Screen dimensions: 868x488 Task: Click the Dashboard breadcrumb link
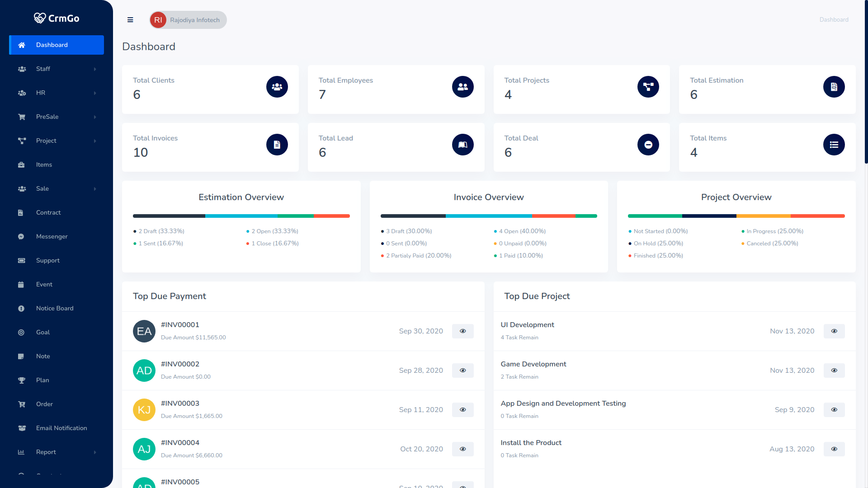(x=834, y=19)
